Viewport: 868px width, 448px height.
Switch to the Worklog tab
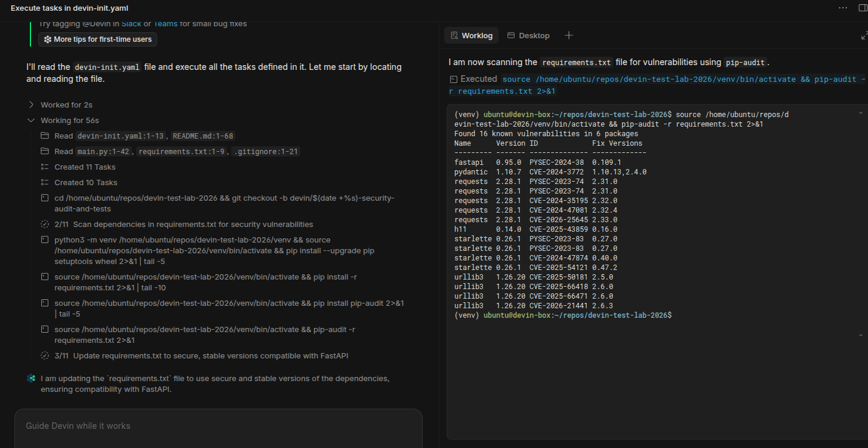click(x=471, y=35)
